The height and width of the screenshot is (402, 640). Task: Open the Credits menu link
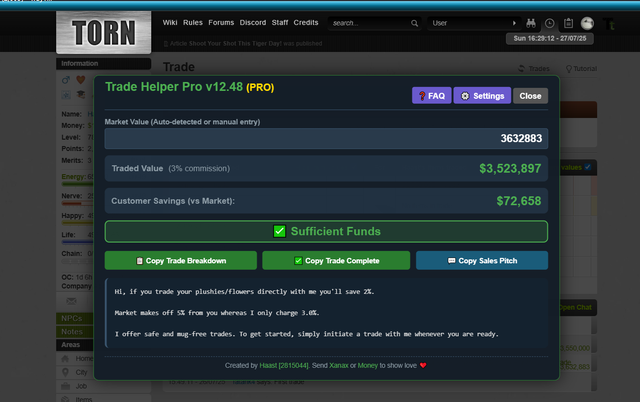click(306, 22)
